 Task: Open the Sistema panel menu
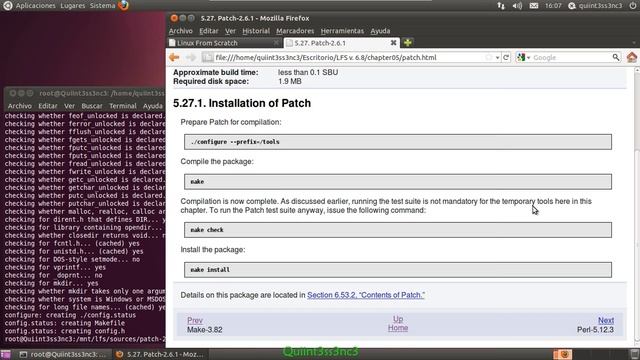(x=102, y=6)
